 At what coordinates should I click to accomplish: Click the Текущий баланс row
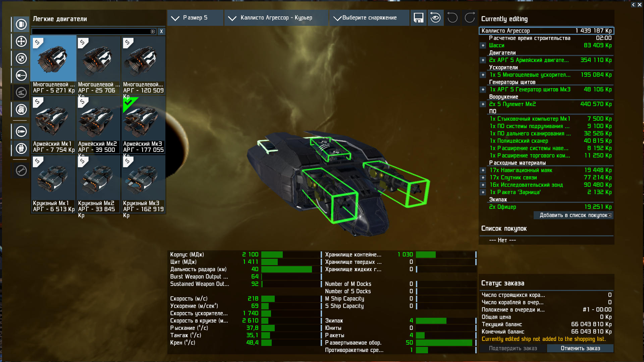[x=546, y=324]
